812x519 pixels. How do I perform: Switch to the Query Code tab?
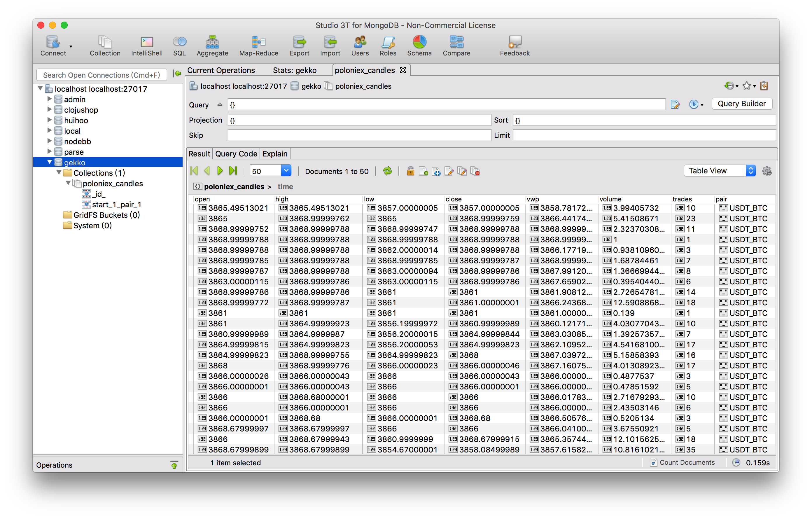[236, 154]
